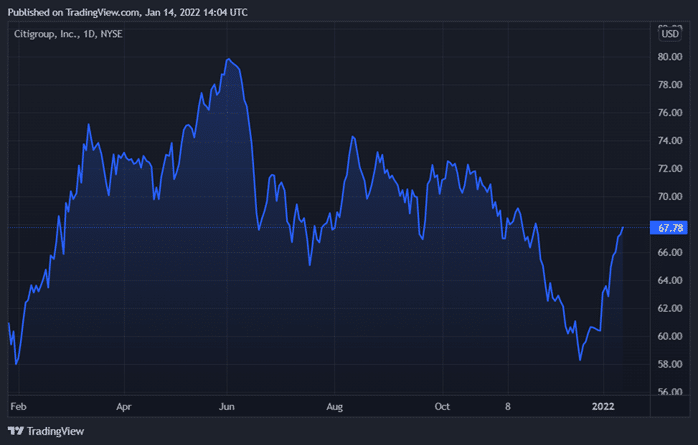Open the TradingView wordmark link
The height and width of the screenshot is (445, 698).
(55, 431)
